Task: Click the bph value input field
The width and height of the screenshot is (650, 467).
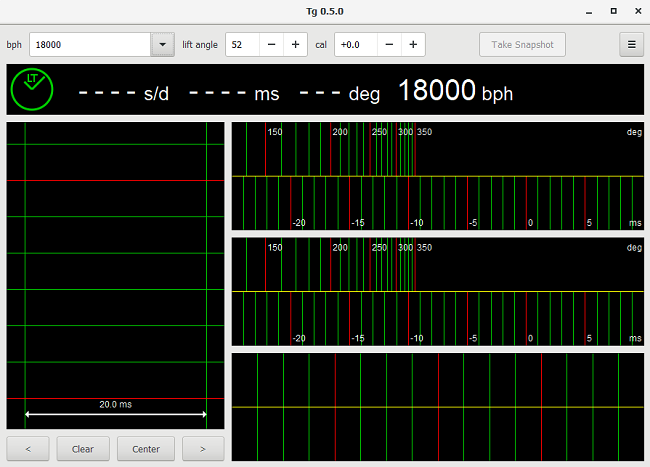Action: [x=90, y=45]
